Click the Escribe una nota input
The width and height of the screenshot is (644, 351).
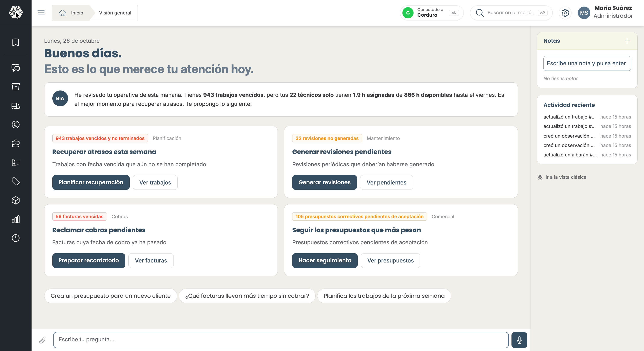tap(587, 64)
